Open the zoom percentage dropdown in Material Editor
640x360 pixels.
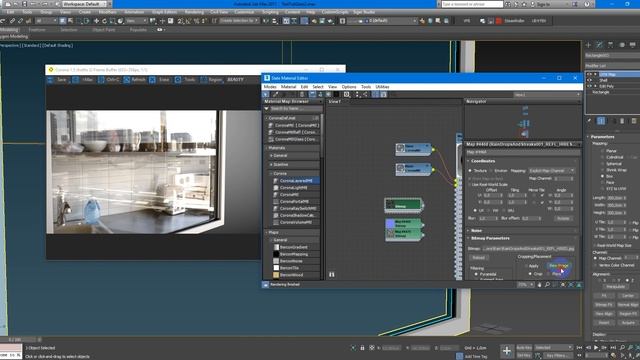[x=525, y=285]
